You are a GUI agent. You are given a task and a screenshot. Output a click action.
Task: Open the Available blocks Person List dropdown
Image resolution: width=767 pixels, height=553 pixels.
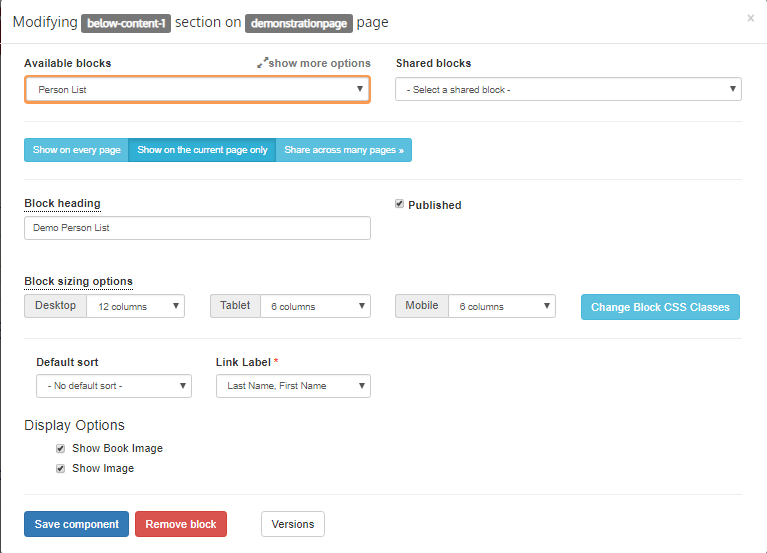point(197,90)
